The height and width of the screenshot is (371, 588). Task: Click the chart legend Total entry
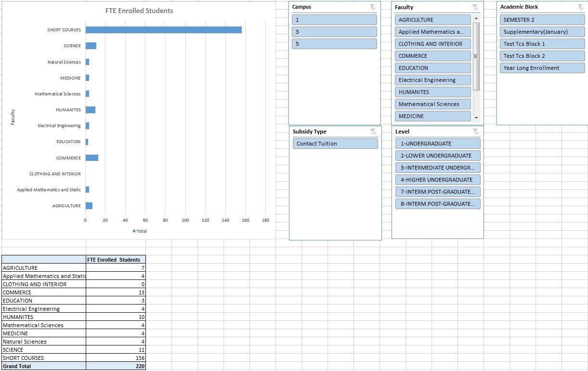pos(140,231)
